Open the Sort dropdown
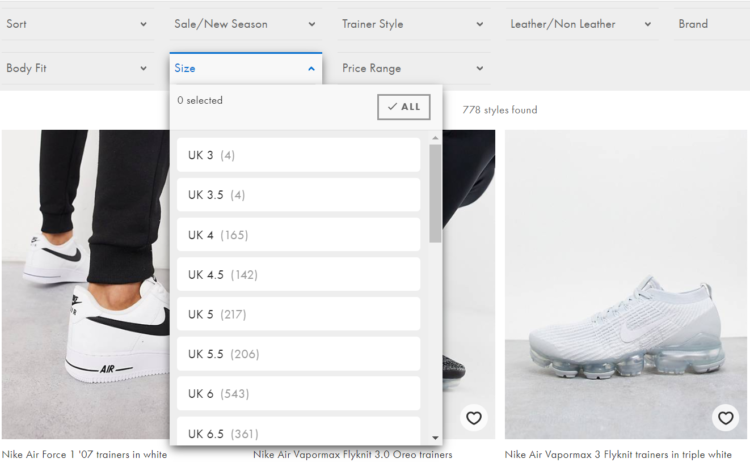Screen dimensions: 750x467 77,24
